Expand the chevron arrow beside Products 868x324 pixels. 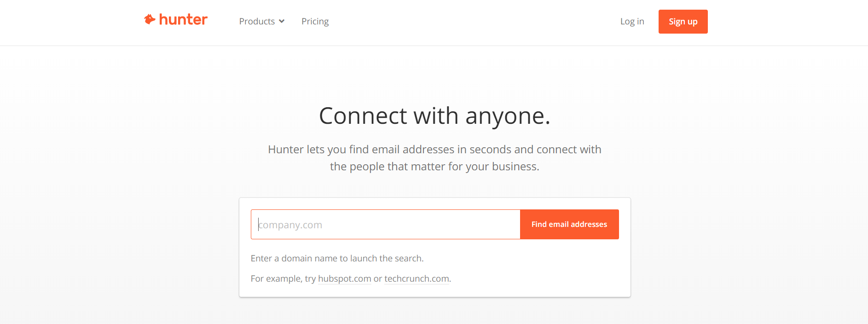click(x=282, y=22)
